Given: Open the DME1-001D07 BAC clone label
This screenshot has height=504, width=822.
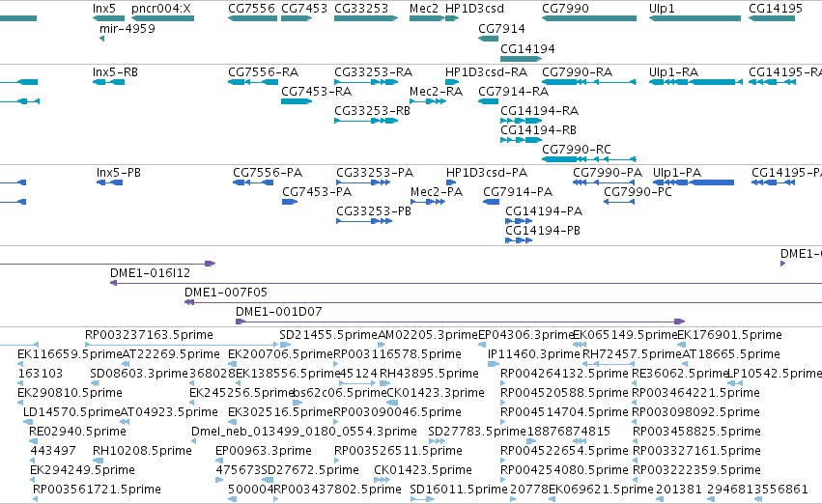Looking at the screenshot, I should pyautogui.click(x=279, y=312).
